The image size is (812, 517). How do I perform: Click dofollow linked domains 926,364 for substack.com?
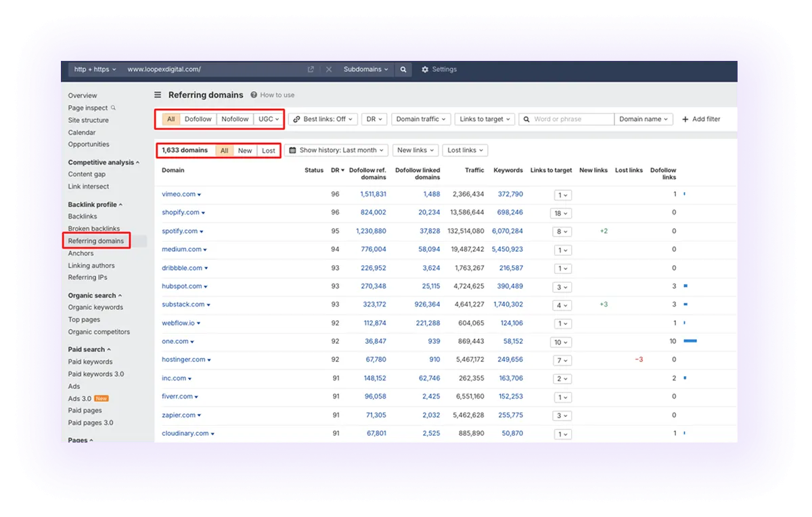(x=427, y=305)
